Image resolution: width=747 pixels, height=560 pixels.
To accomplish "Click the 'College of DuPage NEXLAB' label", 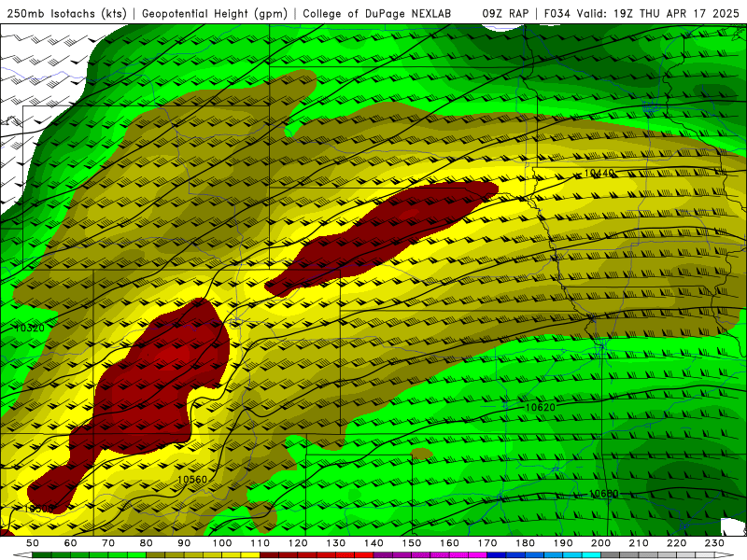I will coord(377,14).
